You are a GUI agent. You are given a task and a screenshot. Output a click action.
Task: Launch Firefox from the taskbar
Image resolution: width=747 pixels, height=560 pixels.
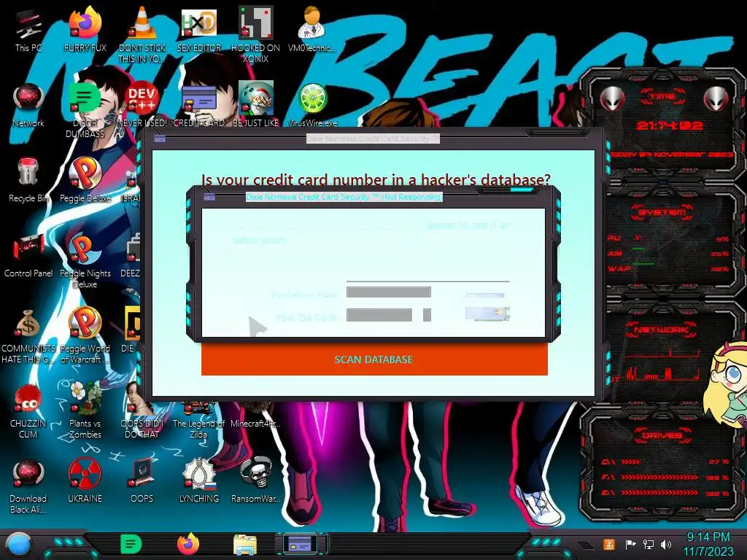188,544
